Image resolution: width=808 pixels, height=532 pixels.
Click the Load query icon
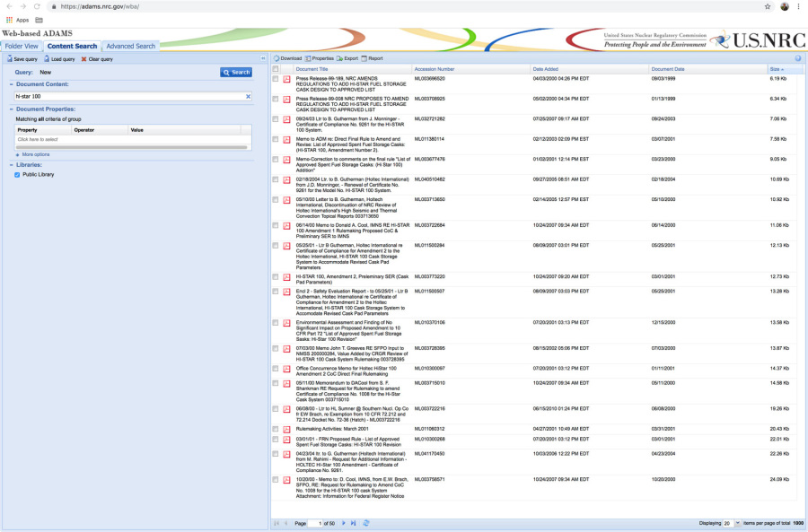[47, 59]
